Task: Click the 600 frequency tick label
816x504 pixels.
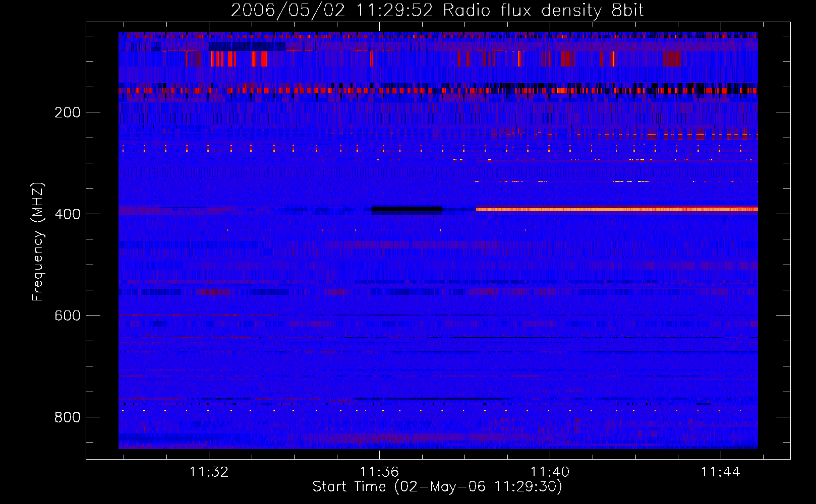Action: [x=68, y=316]
